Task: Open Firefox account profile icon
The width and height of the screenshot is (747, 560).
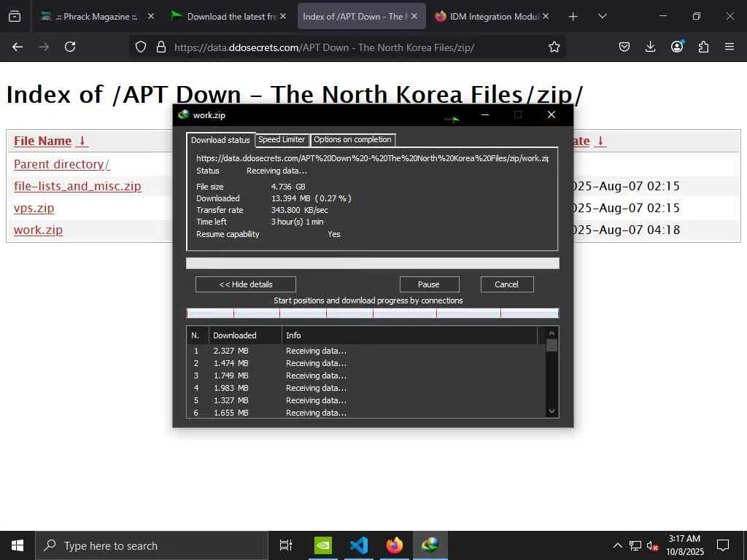Action: [x=677, y=46]
